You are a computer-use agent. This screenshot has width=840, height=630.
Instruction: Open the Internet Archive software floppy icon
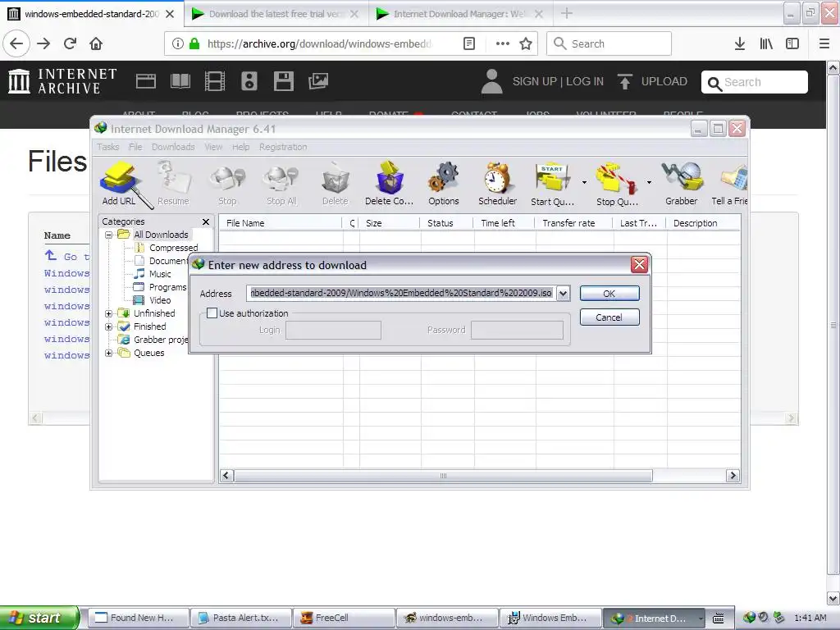283,81
